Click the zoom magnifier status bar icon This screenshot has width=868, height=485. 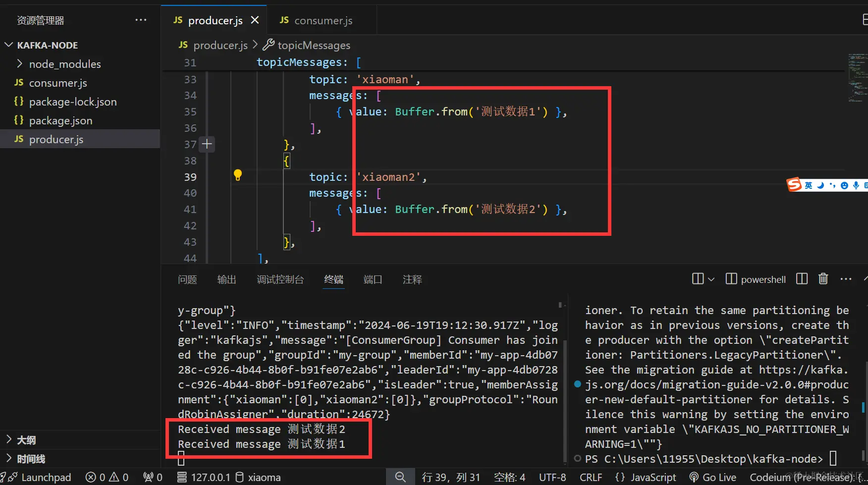(400, 477)
